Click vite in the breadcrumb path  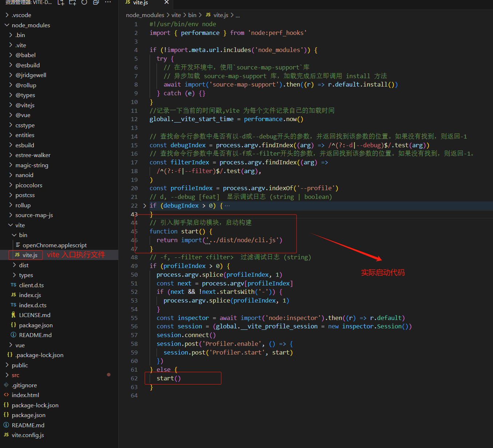point(176,15)
